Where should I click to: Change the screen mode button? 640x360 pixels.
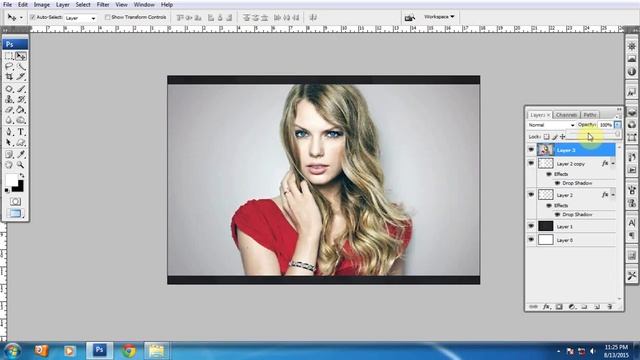point(15,213)
